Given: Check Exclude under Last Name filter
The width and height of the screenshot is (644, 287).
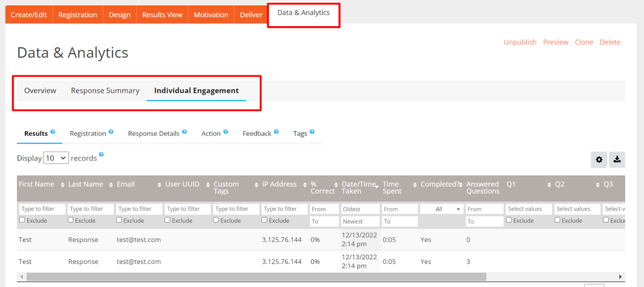Looking at the screenshot, I should point(70,220).
